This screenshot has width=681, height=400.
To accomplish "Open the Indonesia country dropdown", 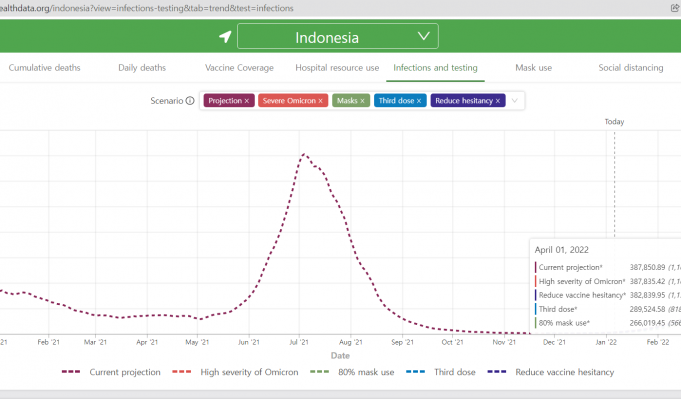I will [x=337, y=38].
